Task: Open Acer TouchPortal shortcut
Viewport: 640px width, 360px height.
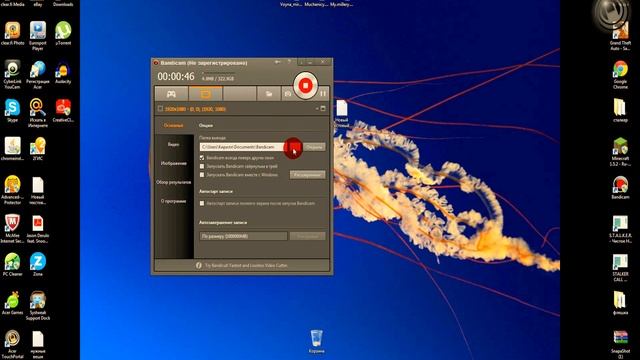Action: click(x=12, y=344)
